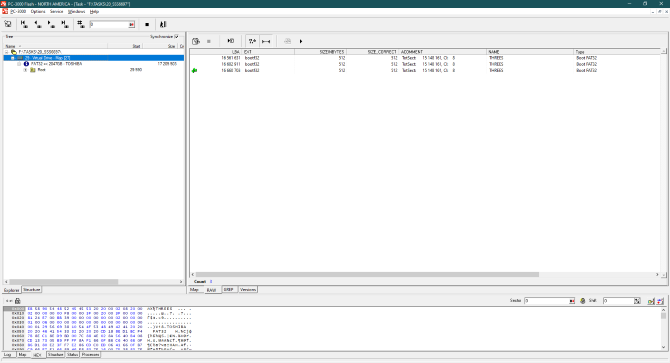Select the highlighted Virtual Drive tree row

94,58
